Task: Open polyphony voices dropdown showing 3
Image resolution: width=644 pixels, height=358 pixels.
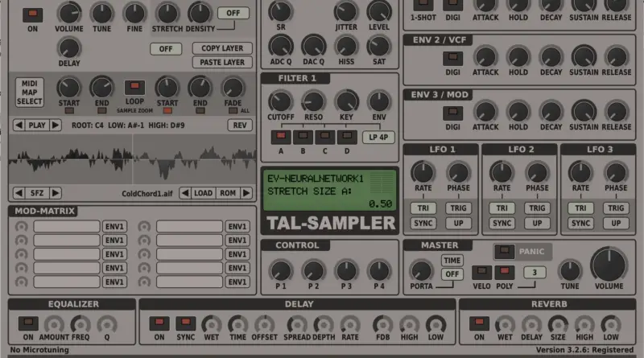Action: [x=535, y=272]
